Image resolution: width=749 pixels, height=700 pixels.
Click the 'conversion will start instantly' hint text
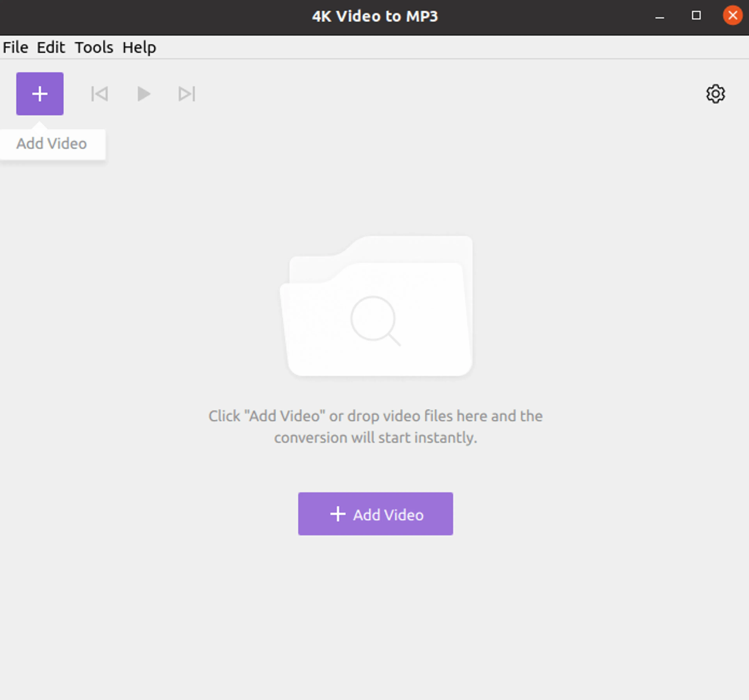(x=375, y=438)
